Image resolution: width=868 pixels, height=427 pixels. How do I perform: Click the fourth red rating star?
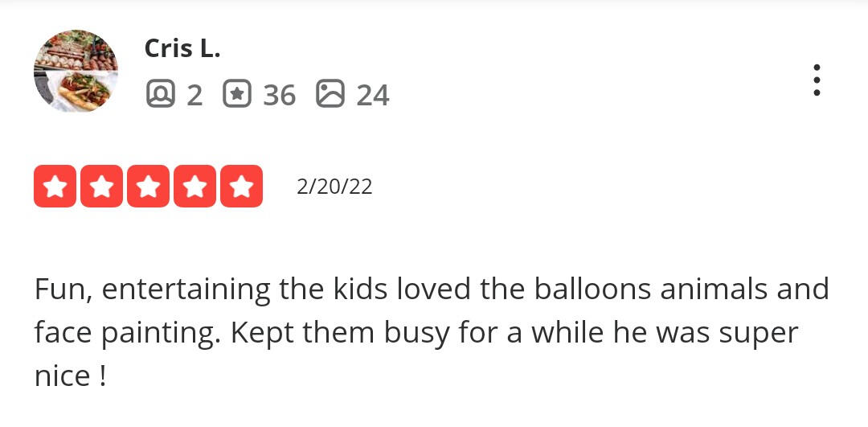point(194,187)
